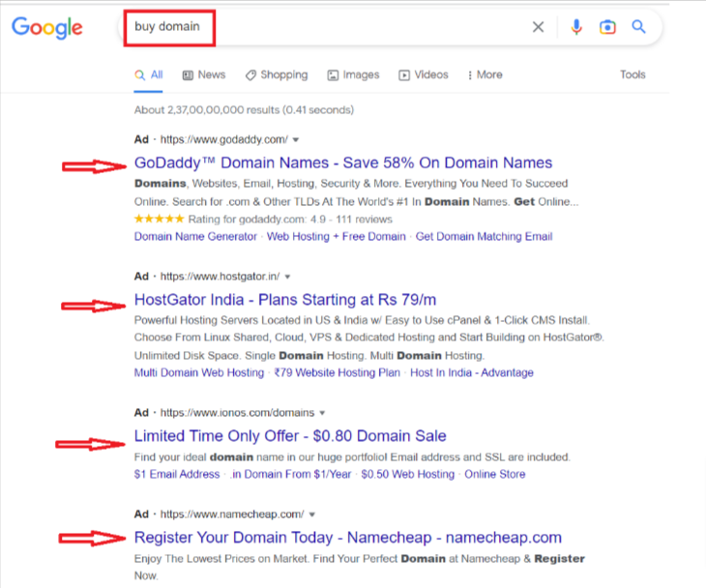
Task: Click the https://www.ionos.com/domains URL text
Action: [x=237, y=413]
